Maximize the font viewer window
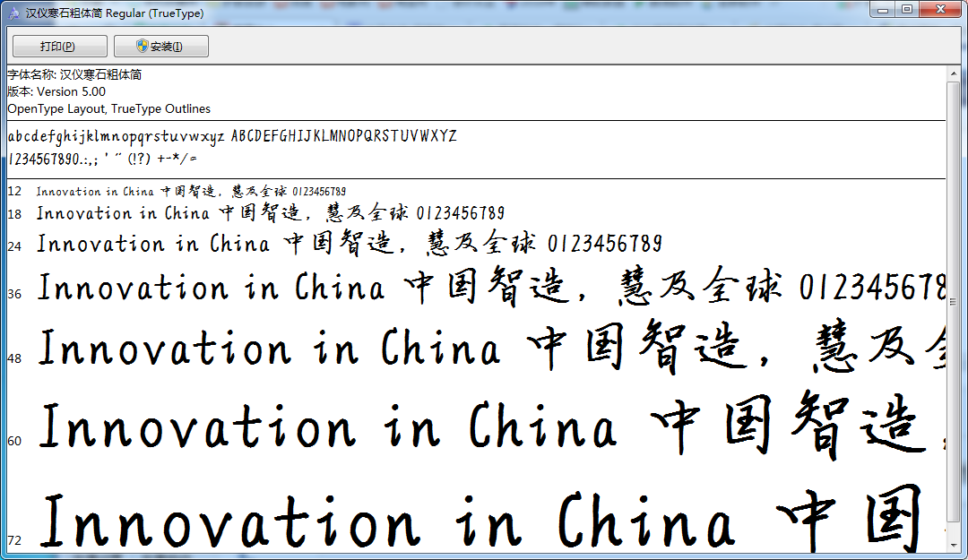Screen dimensions: 968x560 (x=908, y=10)
